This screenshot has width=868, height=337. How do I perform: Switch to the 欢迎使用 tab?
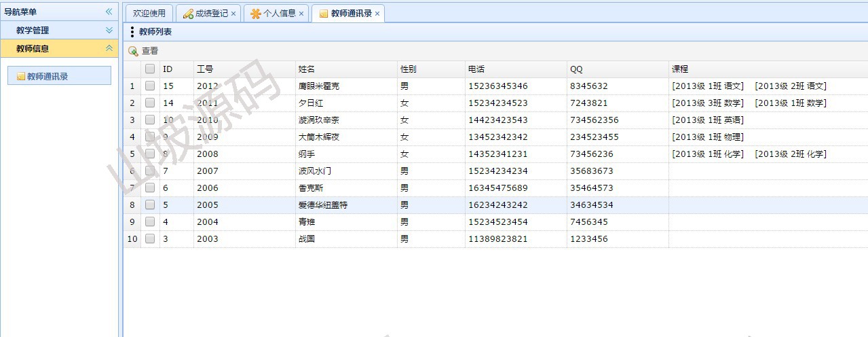[x=149, y=14]
